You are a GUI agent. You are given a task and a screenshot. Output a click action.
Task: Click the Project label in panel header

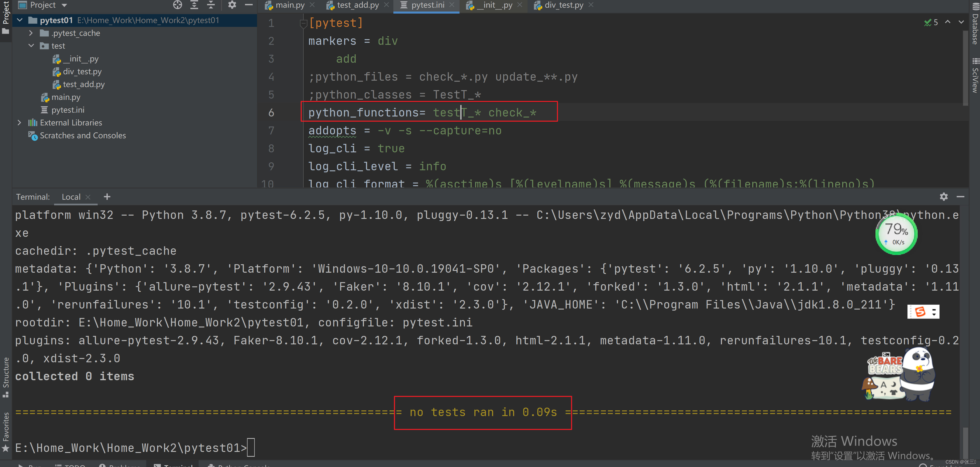[x=43, y=5]
